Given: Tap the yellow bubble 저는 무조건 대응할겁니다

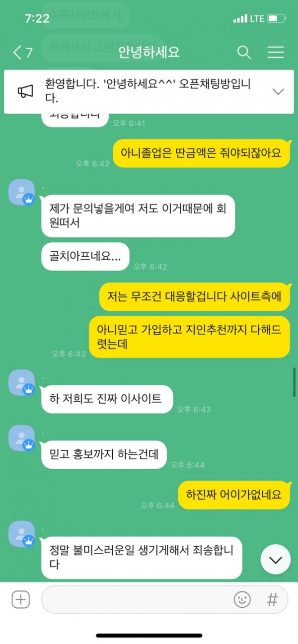Looking at the screenshot, I should pyautogui.click(x=194, y=296).
